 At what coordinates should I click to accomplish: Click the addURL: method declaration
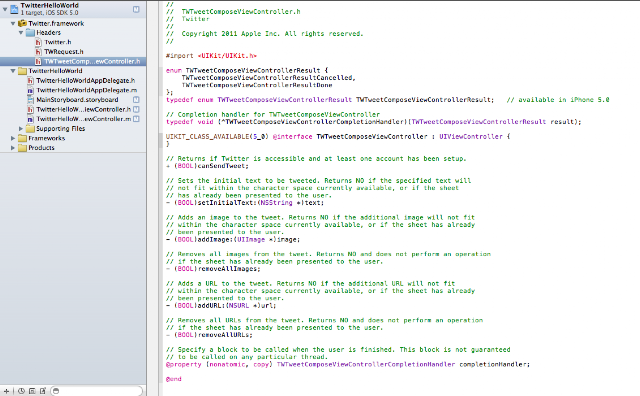click(x=221, y=306)
